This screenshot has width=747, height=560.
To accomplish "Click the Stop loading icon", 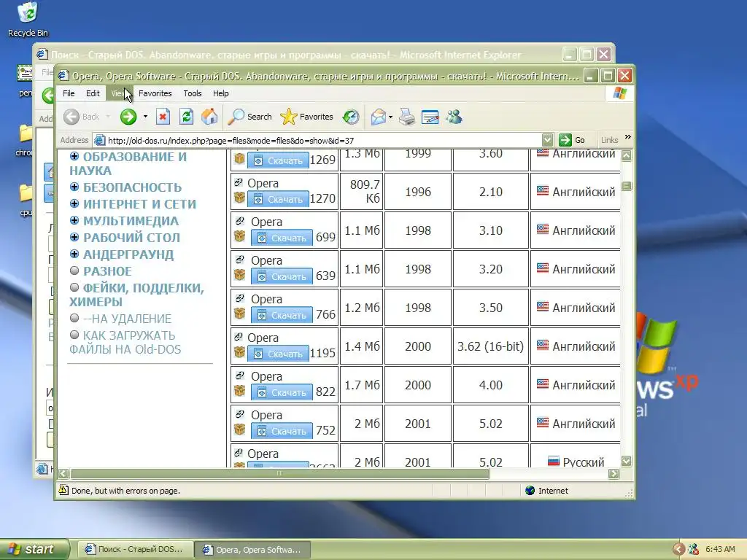I will 163,117.
